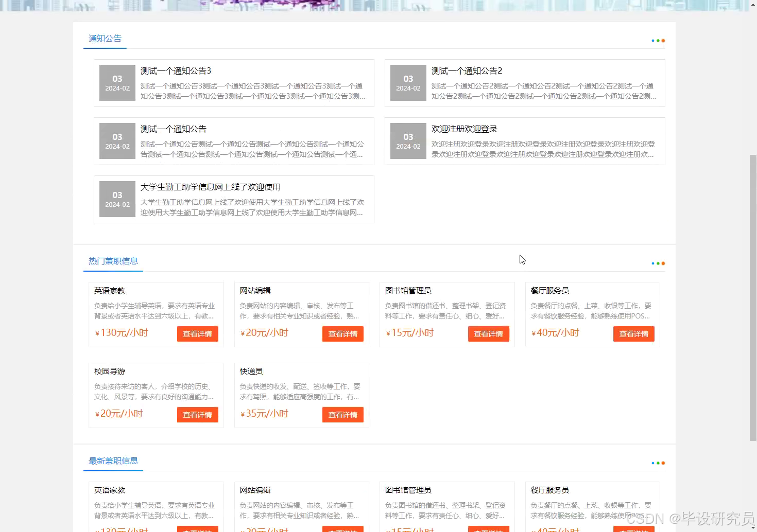
Task: View details for hot job 图书馆管理员
Action: point(489,334)
